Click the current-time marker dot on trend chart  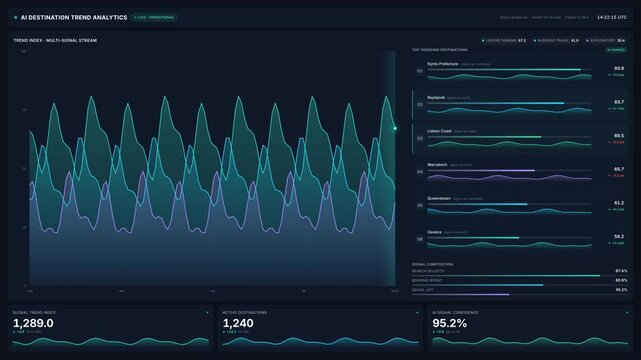(x=395, y=128)
